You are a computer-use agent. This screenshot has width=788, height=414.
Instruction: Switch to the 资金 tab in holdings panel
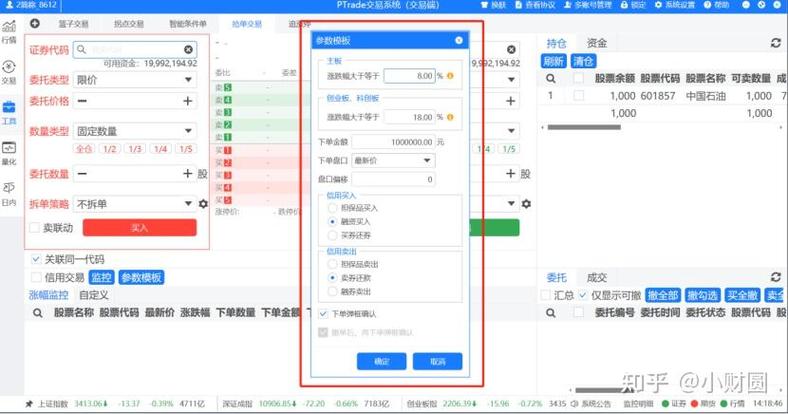[x=597, y=43]
